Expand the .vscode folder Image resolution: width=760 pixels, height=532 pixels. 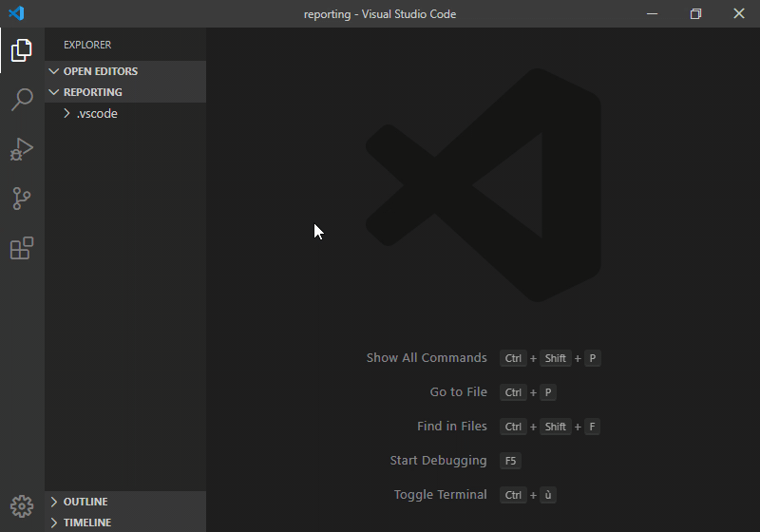click(125, 113)
